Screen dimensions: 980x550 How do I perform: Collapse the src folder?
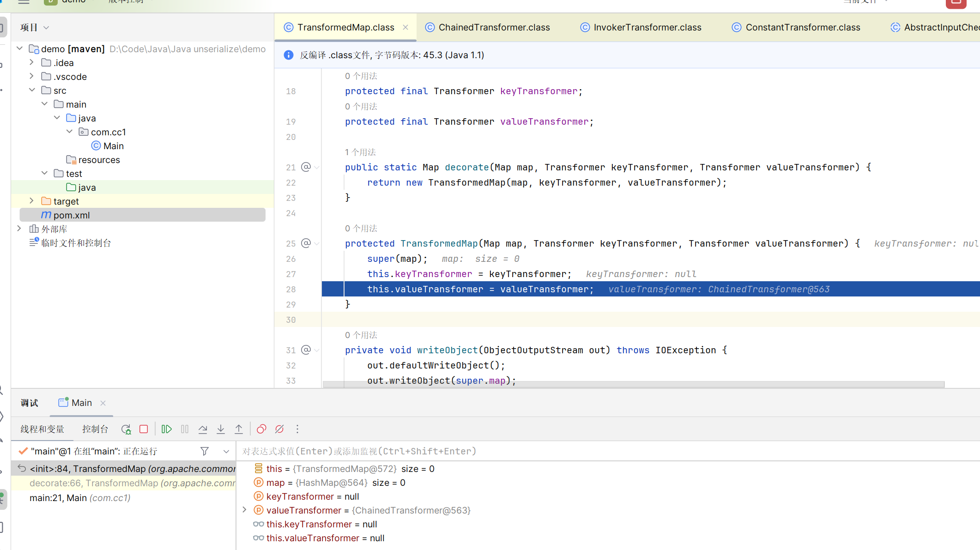tap(32, 90)
